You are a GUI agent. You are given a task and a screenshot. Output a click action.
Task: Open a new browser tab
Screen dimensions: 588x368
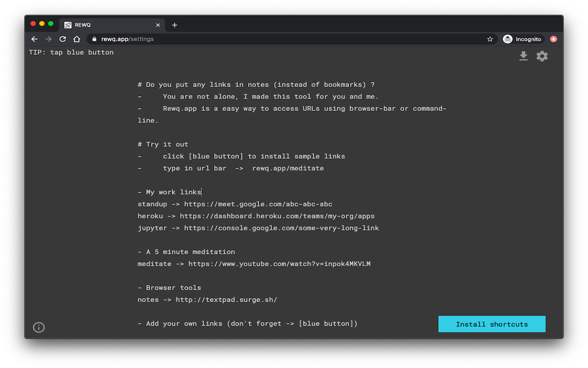coord(175,25)
